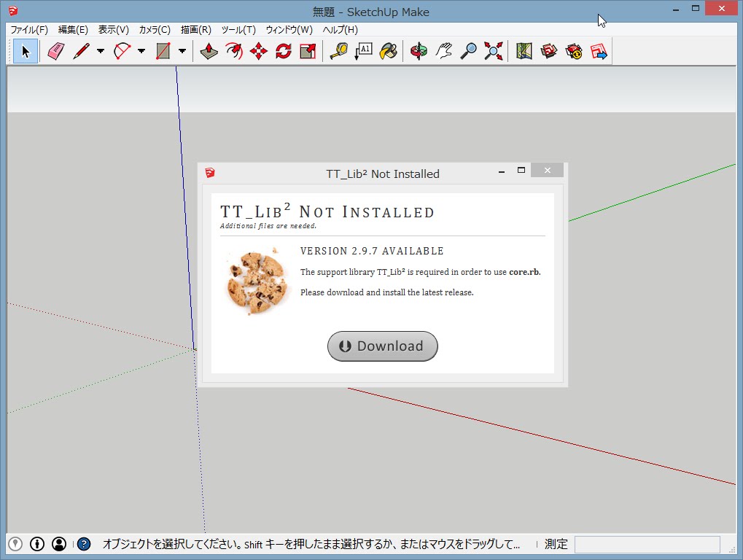743x560 pixels.
Task: Open the ツール(T) menu
Action: pyautogui.click(x=238, y=30)
